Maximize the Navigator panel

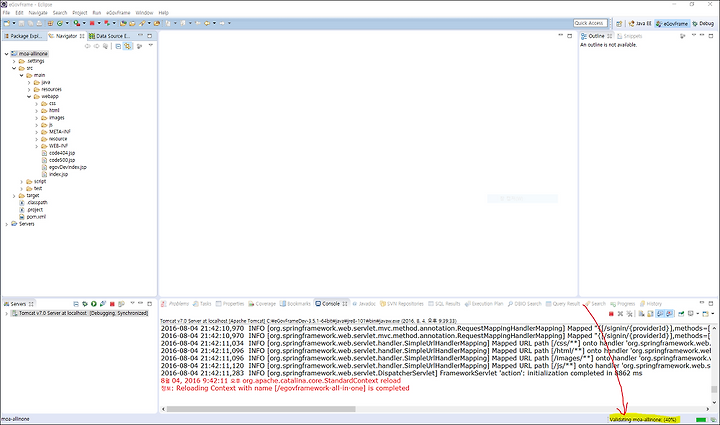(x=150, y=35)
